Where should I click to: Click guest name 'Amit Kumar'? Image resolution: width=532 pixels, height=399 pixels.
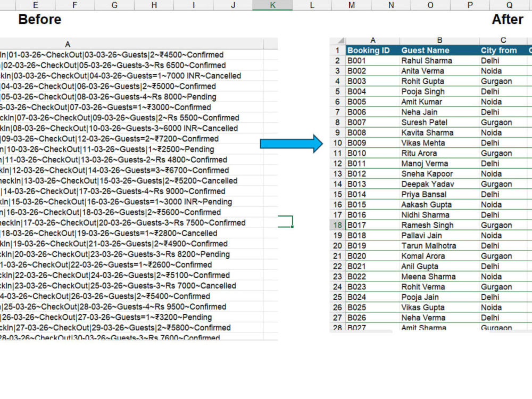coord(439,102)
